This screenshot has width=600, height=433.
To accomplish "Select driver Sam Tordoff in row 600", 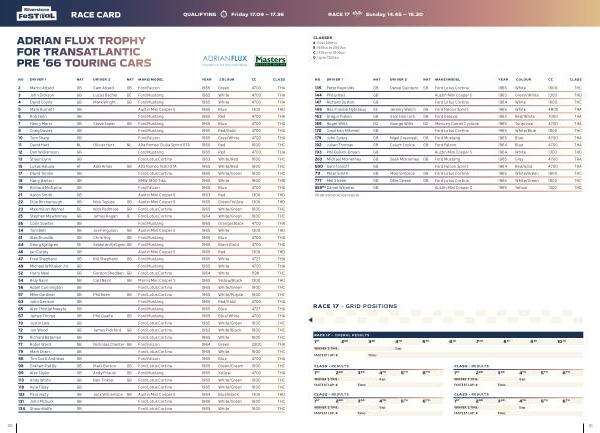I will tap(338, 166).
